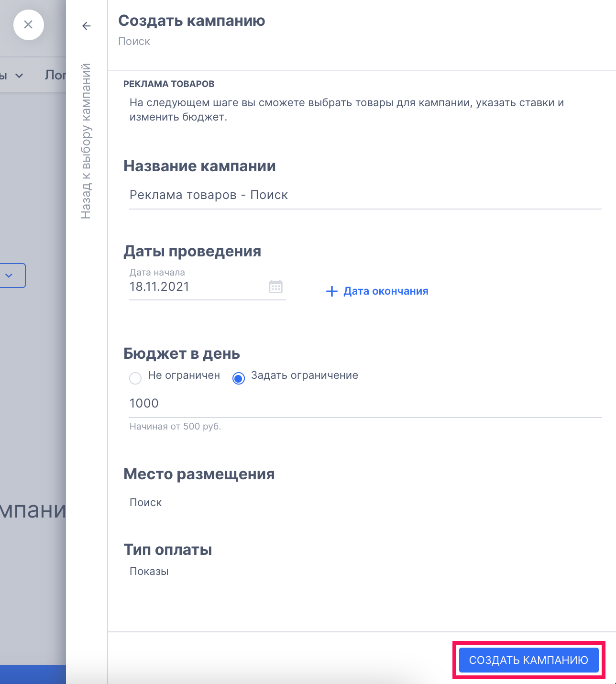Click the Создать кампанию panel heading

click(x=192, y=21)
